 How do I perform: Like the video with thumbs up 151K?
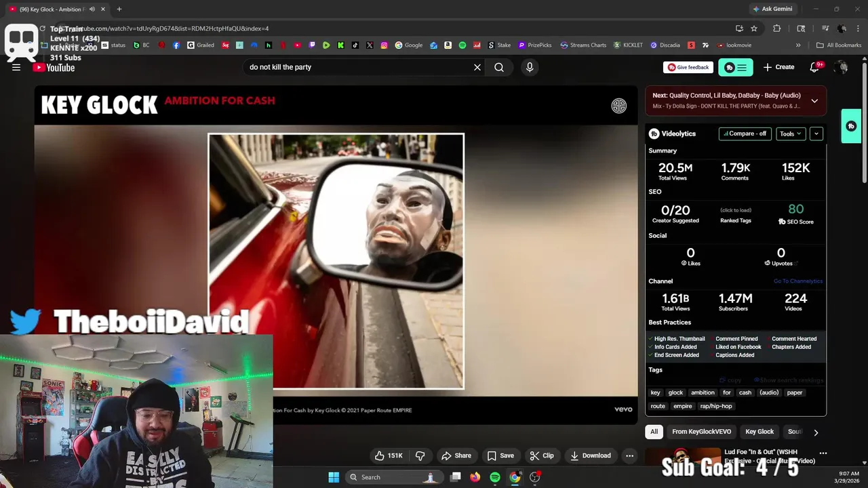coord(389,455)
